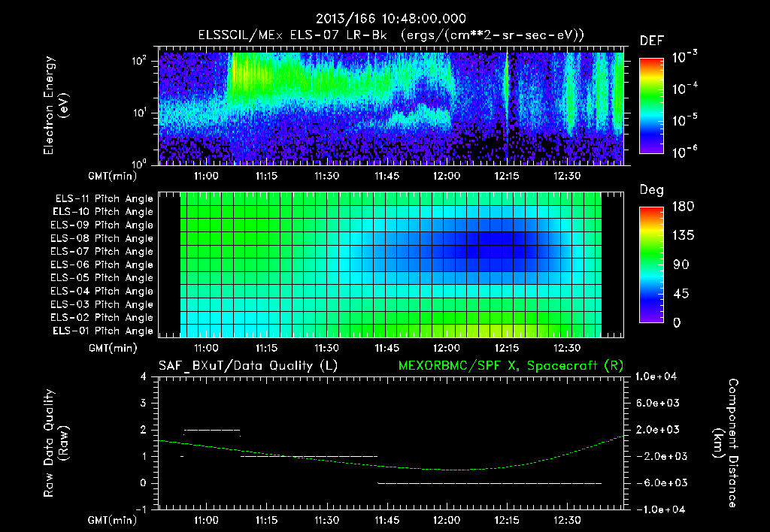This screenshot has width=770, height=532.
Task: Click inside the pitch angle grid plot
Action: tap(391, 264)
